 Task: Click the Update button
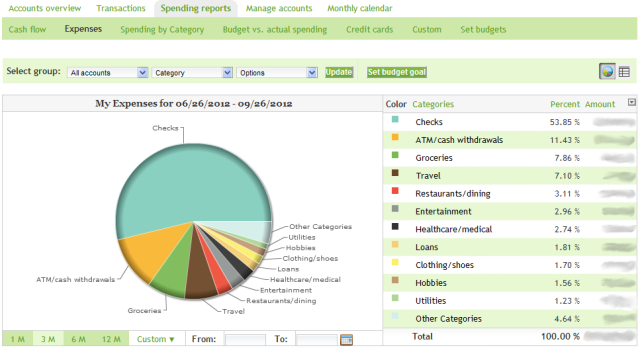tap(339, 72)
